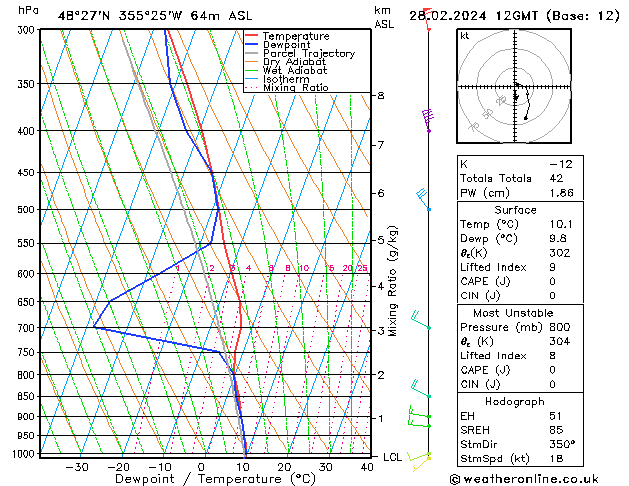This screenshot has height=486, width=629.
Task: Click the '500' pressure level label
Action: pos(28,209)
